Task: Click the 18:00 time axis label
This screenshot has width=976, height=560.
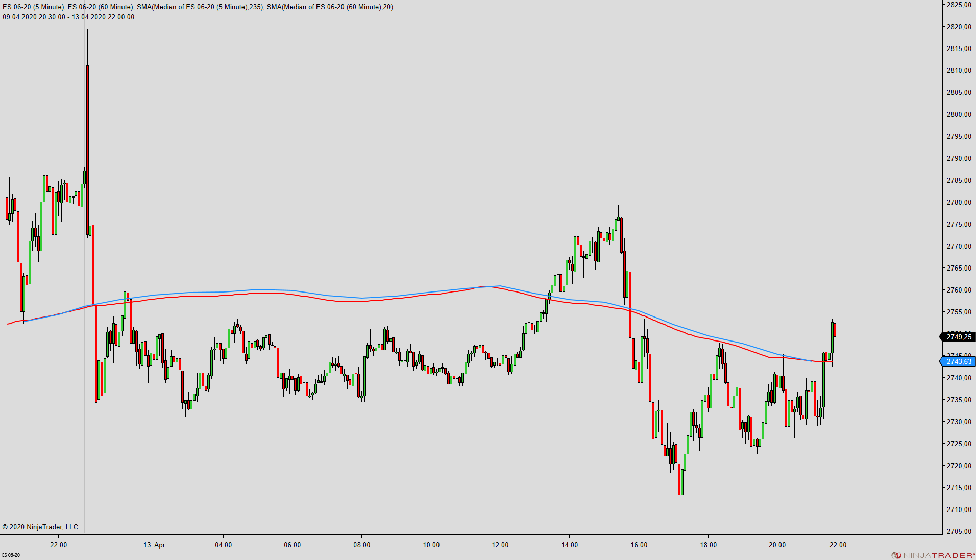Action: pyautogui.click(x=709, y=545)
